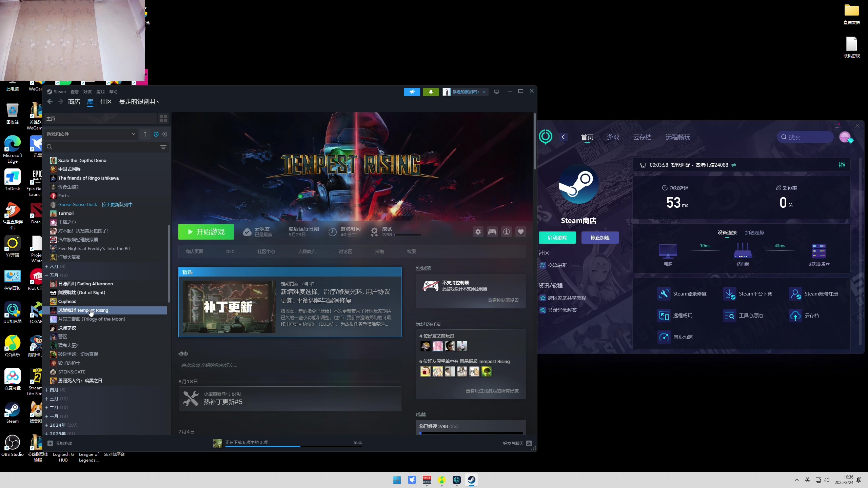The image size is (868, 488).
Task: Open 工具心愿池 in UU window
Action: (743, 316)
